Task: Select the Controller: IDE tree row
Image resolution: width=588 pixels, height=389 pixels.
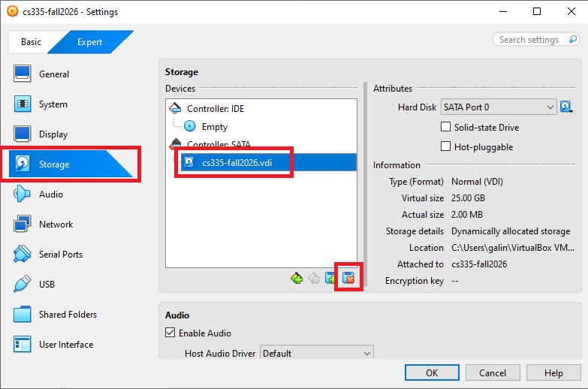Action: (261, 108)
